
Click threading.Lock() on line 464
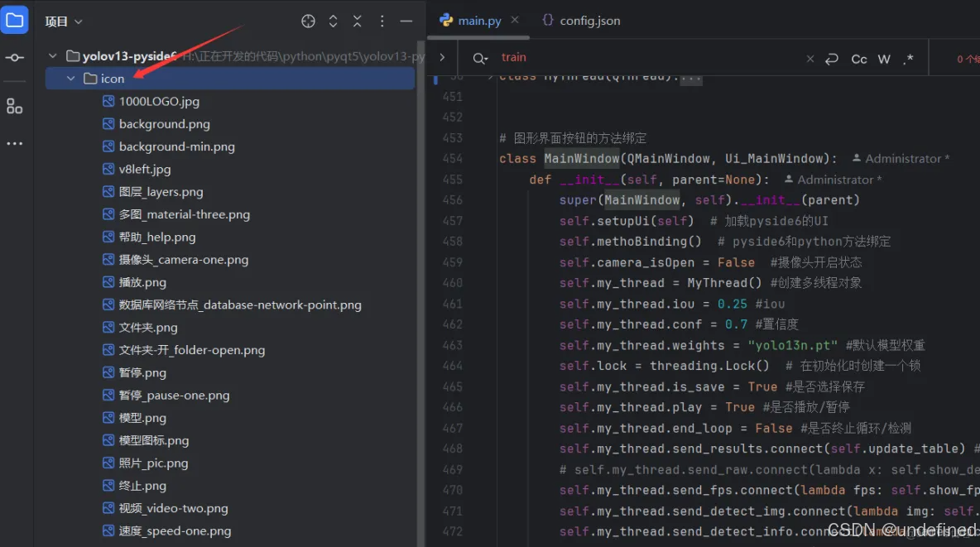(709, 366)
